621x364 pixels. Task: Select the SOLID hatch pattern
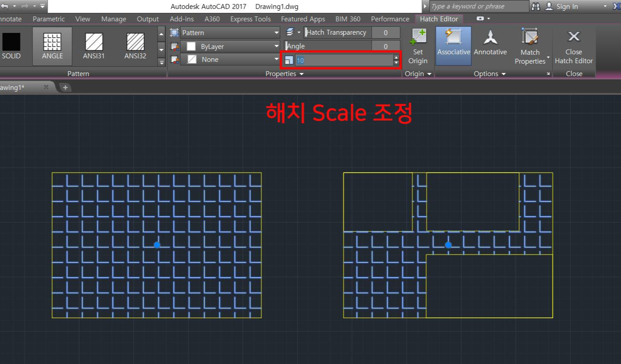pos(11,44)
